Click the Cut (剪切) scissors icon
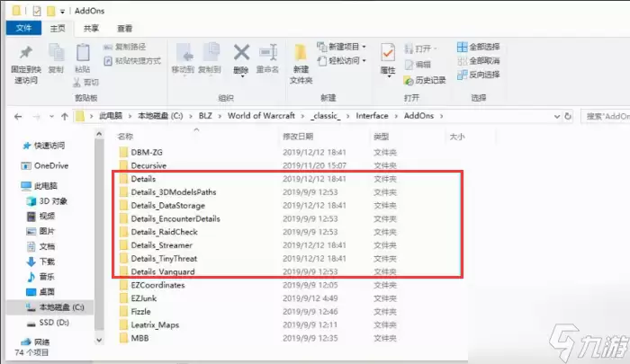Viewport: 630px width, 364px height. coord(77,83)
